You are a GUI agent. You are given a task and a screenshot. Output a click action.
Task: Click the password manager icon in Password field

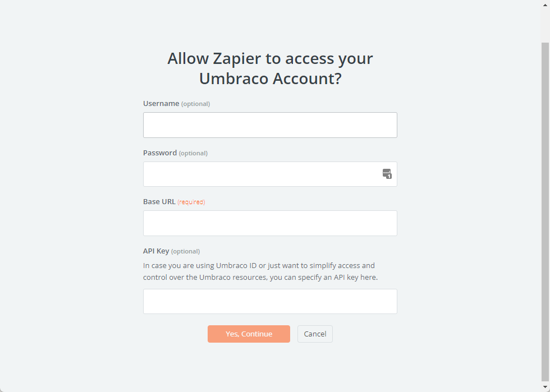(x=387, y=174)
